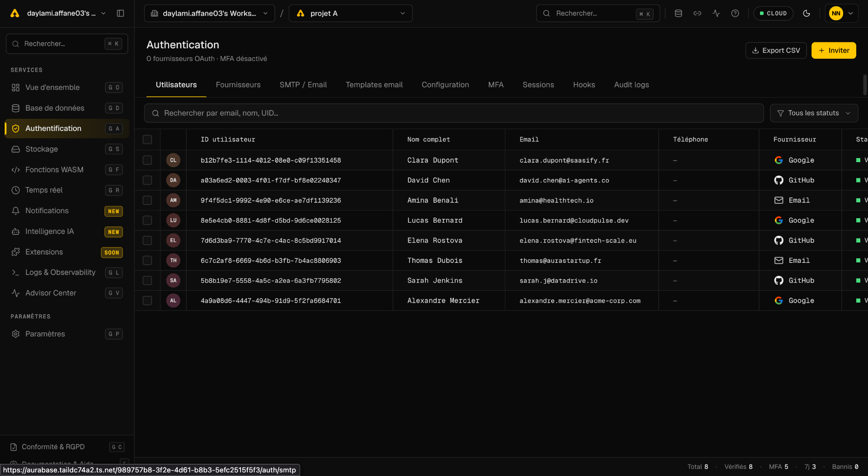Viewport: 868px width, 476px height.
Task: Open the NN user account menu
Action: (841, 13)
